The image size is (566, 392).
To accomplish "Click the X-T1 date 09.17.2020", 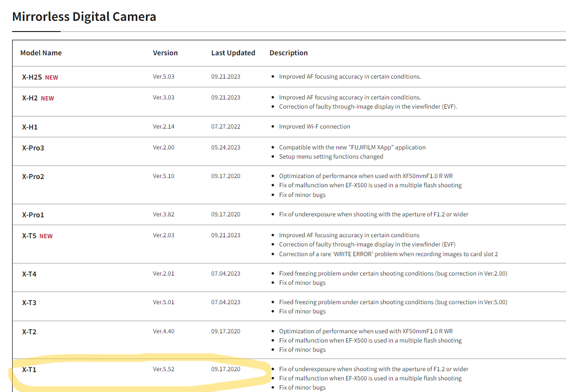I will coord(226,369).
